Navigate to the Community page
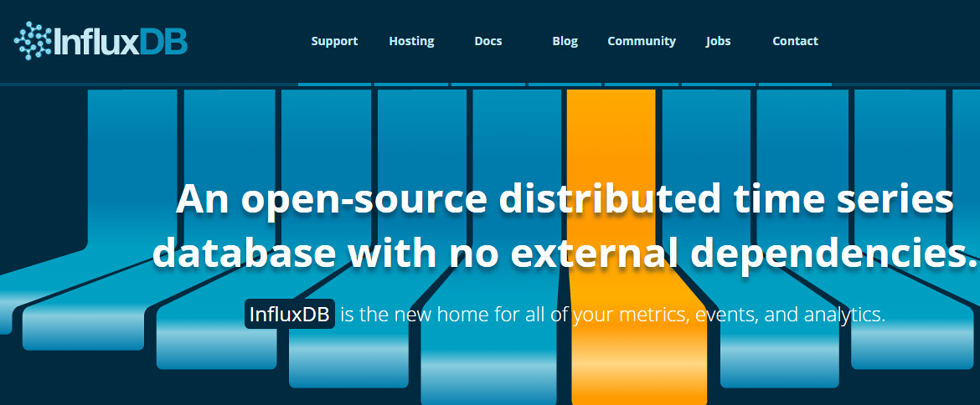This screenshot has height=405, width=980. tap(642, 41)
